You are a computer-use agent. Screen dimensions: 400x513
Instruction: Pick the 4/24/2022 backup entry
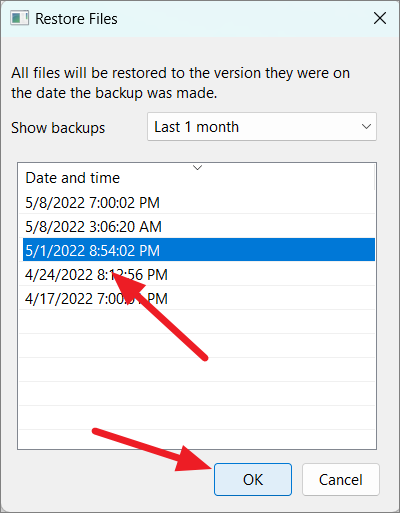pos(199,275)
